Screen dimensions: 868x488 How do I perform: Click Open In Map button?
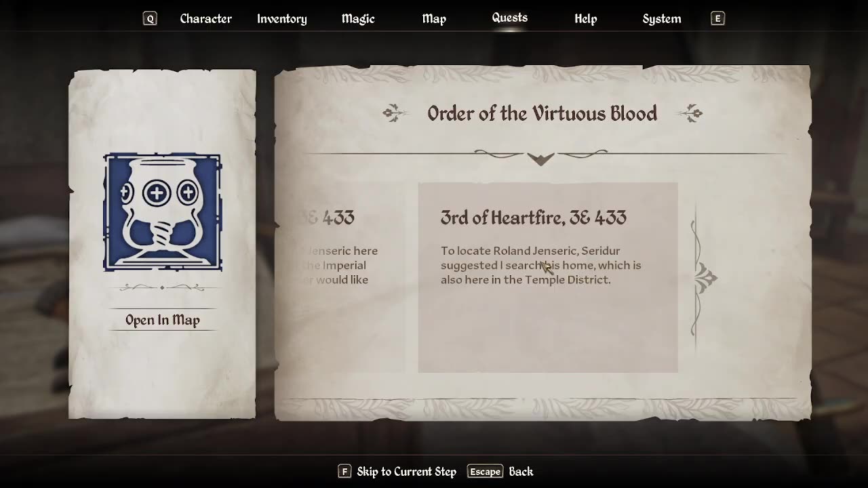pos(163,320)
